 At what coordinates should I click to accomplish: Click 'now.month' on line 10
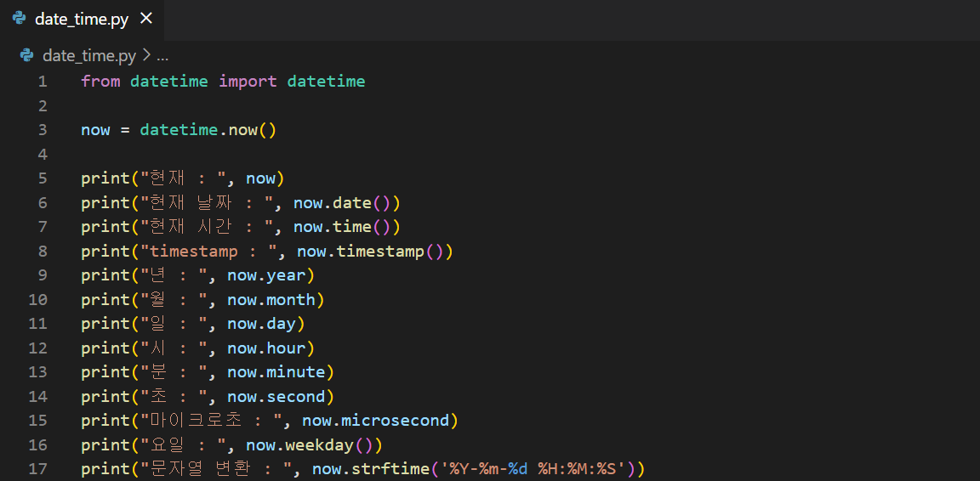[271, 299]
